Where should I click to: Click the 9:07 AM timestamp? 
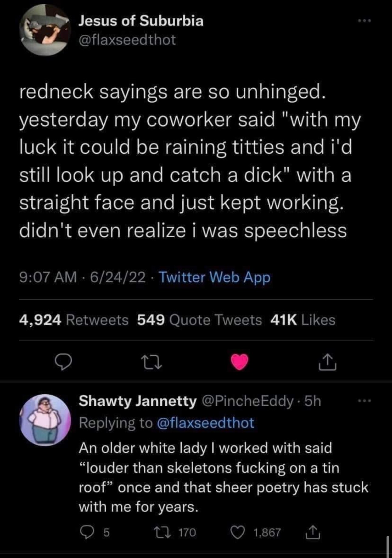48,277
